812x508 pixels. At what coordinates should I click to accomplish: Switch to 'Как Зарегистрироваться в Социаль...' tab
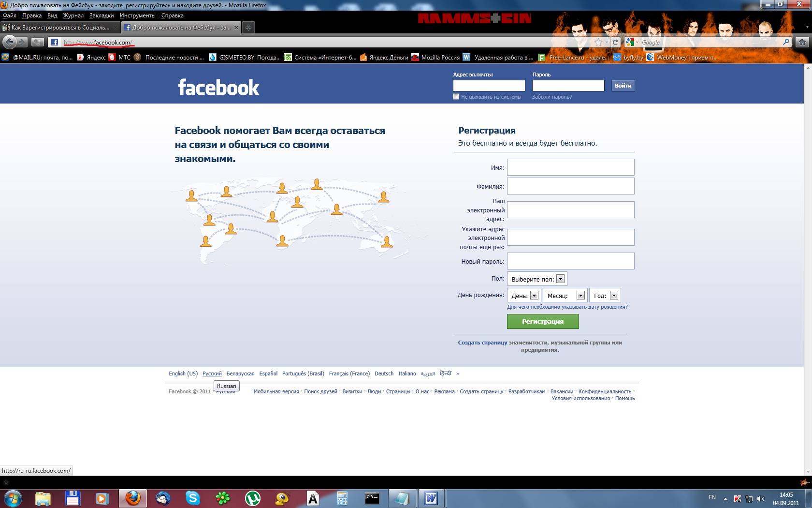click(60, 28)
